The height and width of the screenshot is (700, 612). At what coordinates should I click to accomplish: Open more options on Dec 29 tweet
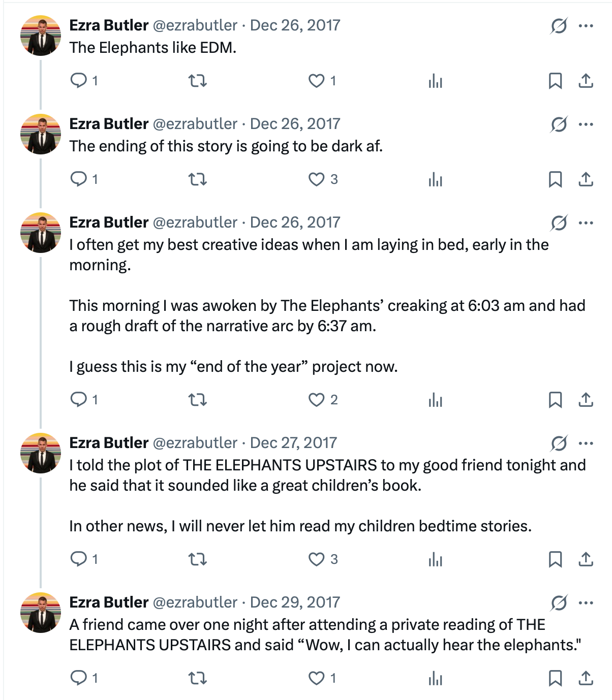point(586,603)
